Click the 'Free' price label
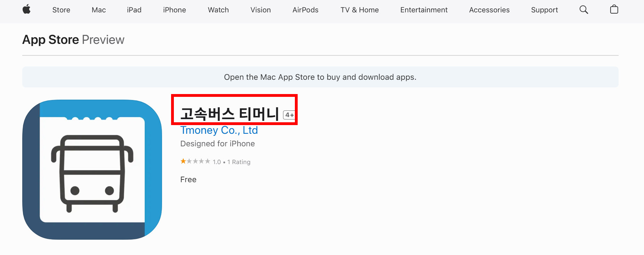 pos(188,180)
